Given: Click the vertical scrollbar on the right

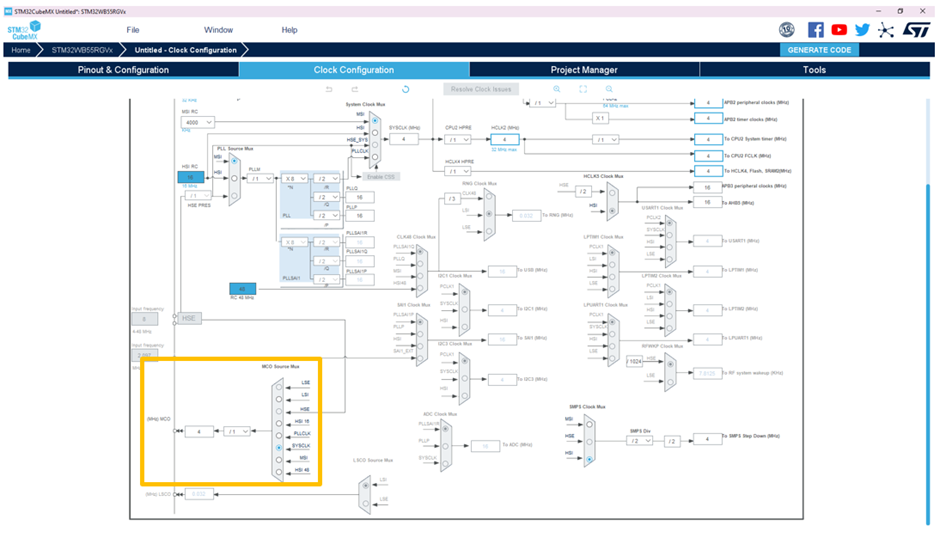Looking at the screenshot, I should coord(928,353).
